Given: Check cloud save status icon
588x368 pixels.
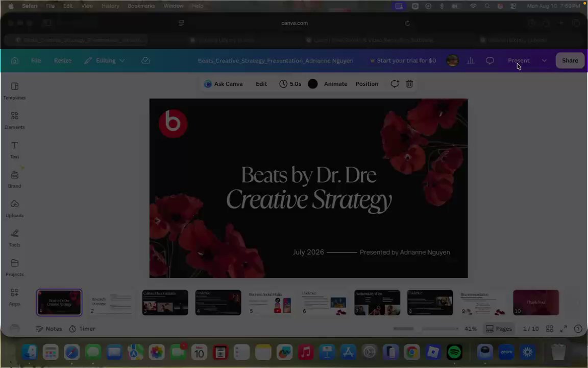Looking at the screenshot, I should (146, 60).
